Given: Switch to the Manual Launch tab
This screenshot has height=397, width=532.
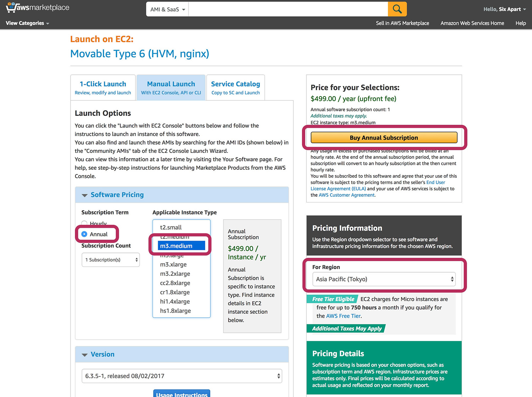Looking at the screenshot, I should [x=171, y=88].
